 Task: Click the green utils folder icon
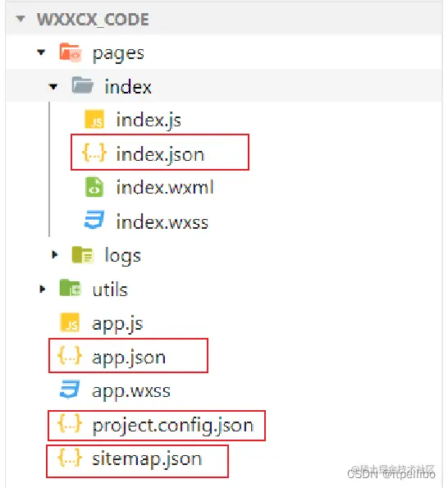(71, 288)
